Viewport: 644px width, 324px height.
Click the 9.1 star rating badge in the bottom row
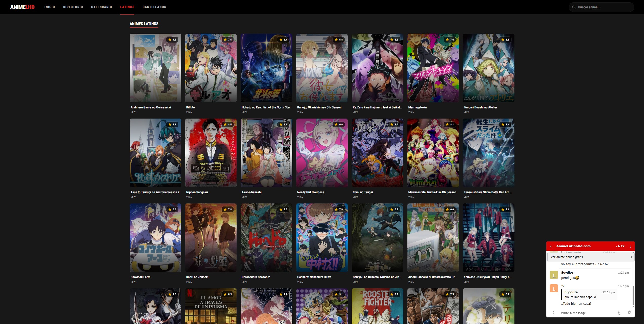coord(339,294)
